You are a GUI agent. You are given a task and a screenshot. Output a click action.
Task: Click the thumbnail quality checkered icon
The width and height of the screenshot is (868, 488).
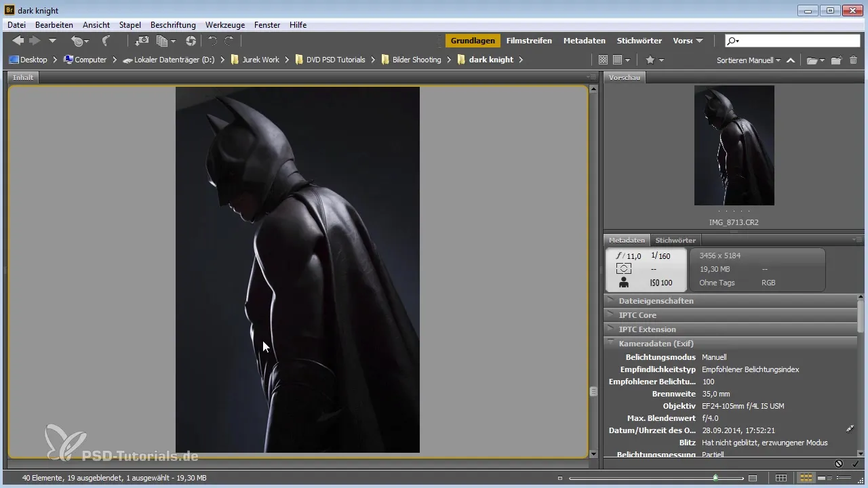click(603, 60)
